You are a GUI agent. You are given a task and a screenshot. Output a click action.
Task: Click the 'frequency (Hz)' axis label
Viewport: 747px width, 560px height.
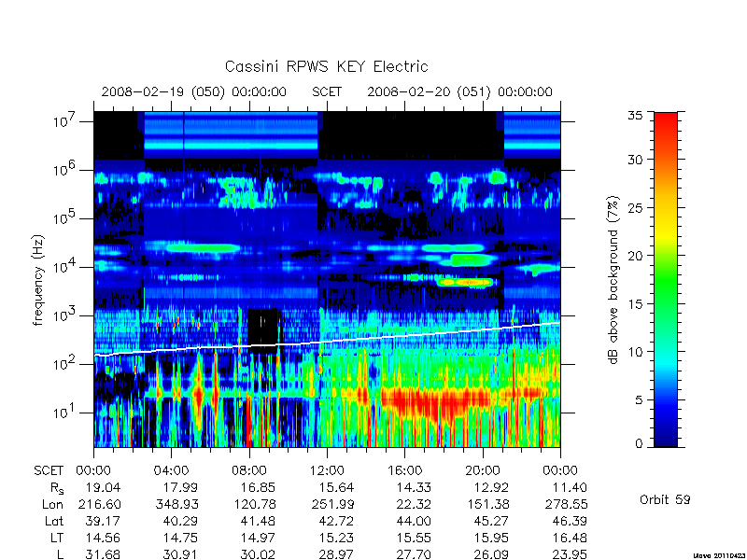38,280
